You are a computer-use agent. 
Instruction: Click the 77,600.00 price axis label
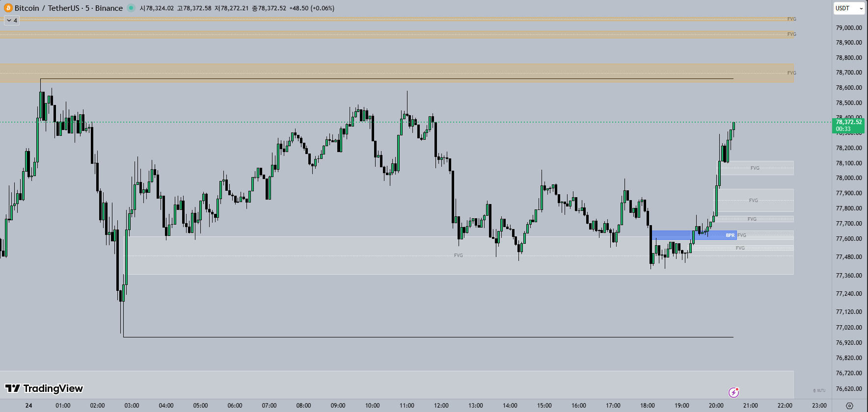(x=849, y=239)
